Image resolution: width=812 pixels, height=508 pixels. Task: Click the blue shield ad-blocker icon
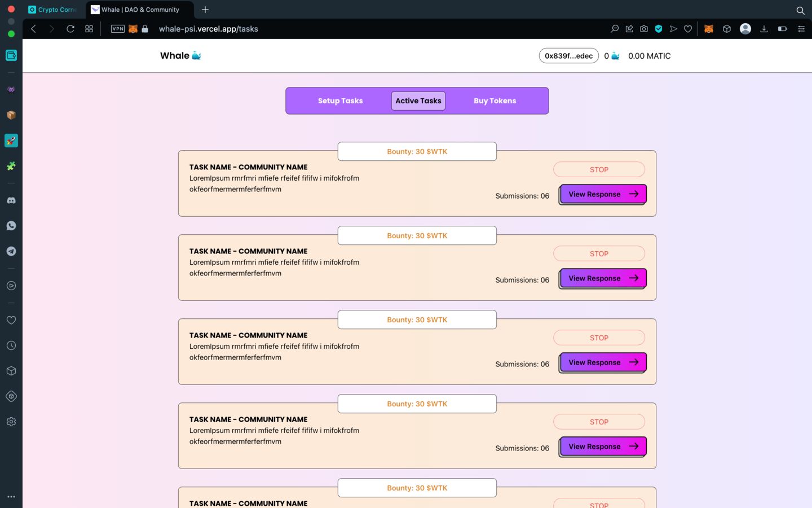pyautogui.click(x=659, y=29)
